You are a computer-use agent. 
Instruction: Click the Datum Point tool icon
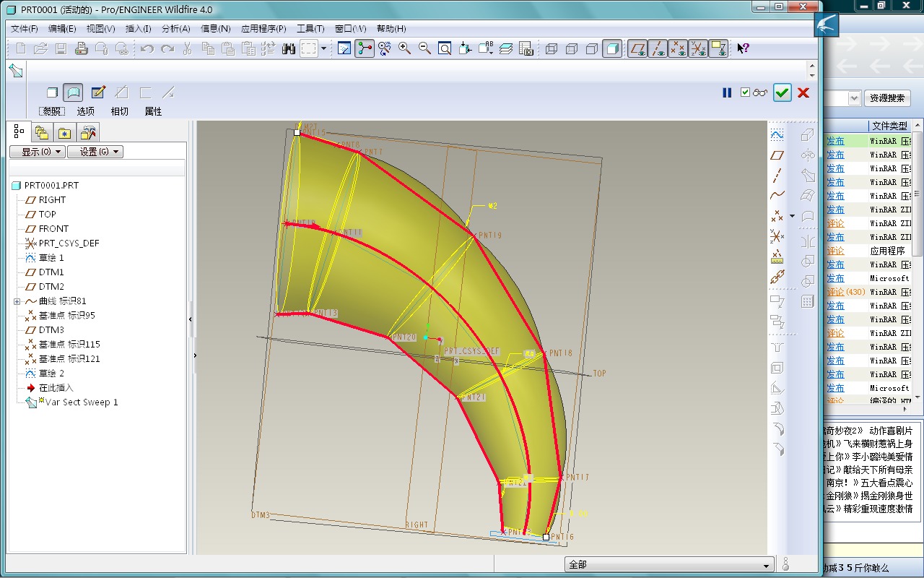tap(777, 215)
